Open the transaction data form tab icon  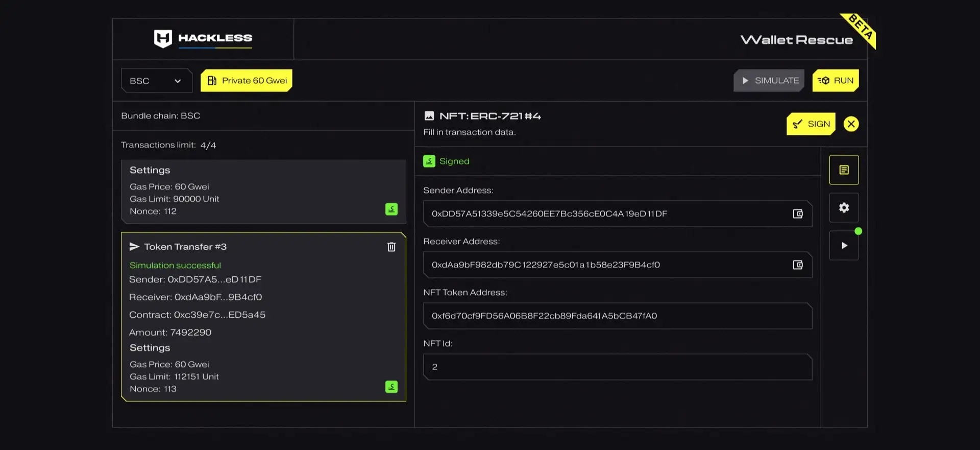tap(844, 170)
